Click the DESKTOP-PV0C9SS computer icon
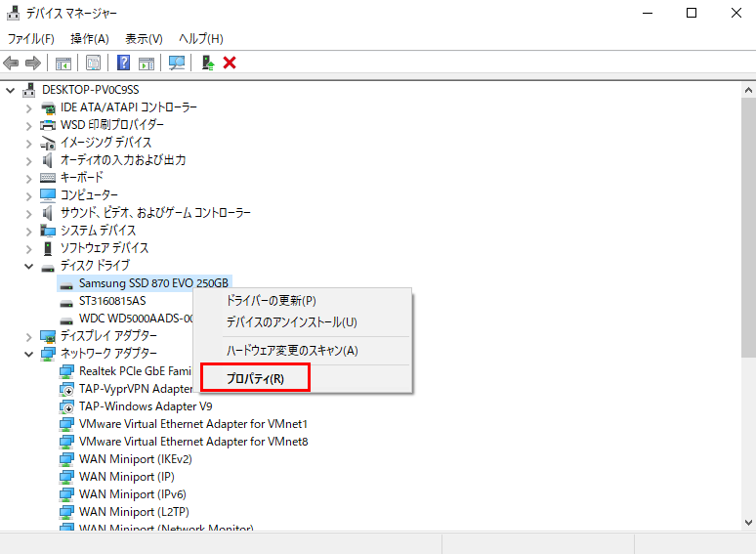Screen dimensions: 756x554 click(x=29, y=90)
